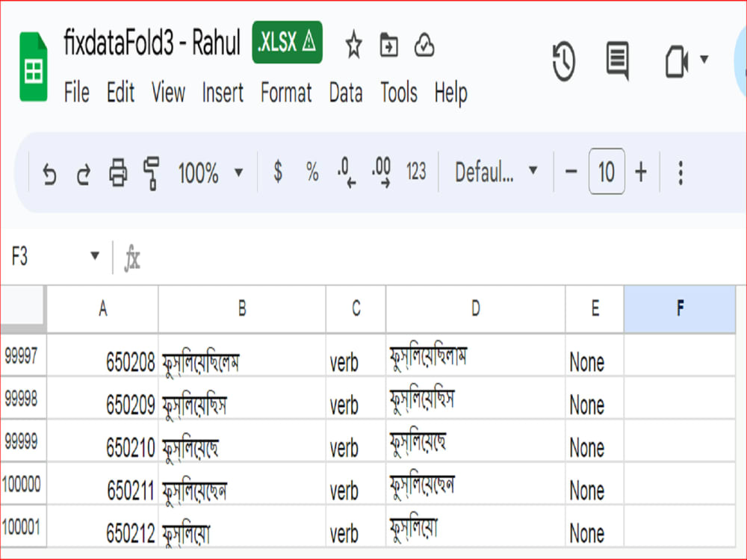Select column B header
Image resolution: width=747 pixels, height=560 pixels.
click(x=242, y=309)
